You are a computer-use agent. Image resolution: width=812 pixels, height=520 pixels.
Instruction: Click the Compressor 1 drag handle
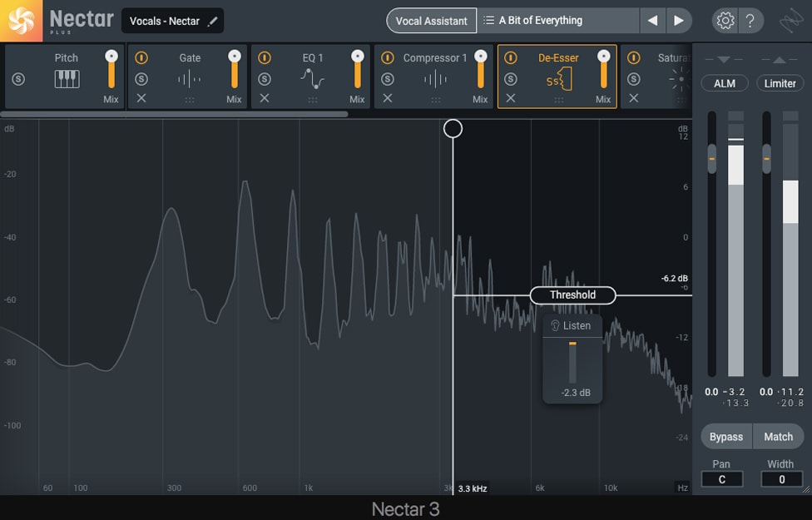(x=435, y=100)
